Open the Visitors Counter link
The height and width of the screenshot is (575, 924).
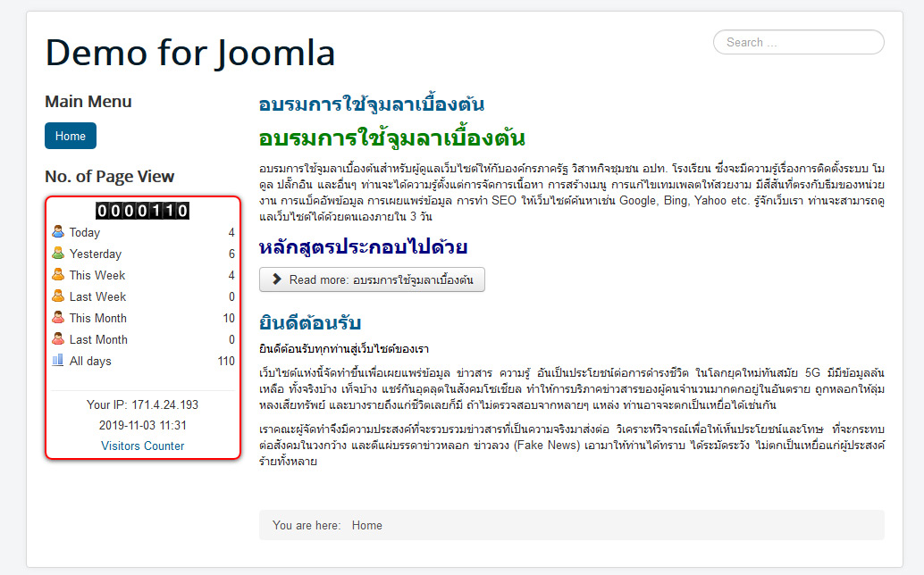[x=142, y=446]
